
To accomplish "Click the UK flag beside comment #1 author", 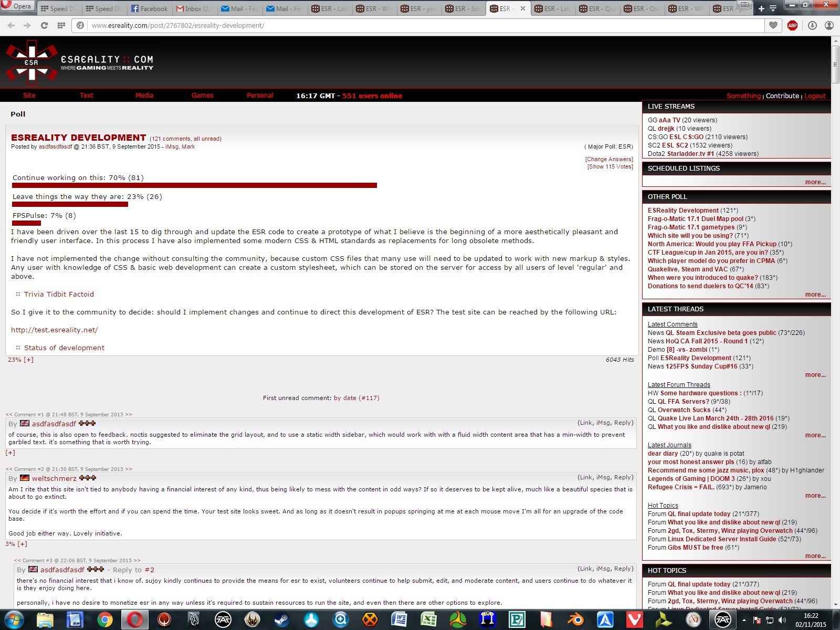I will pyautogui.click(x=25, y=423).
